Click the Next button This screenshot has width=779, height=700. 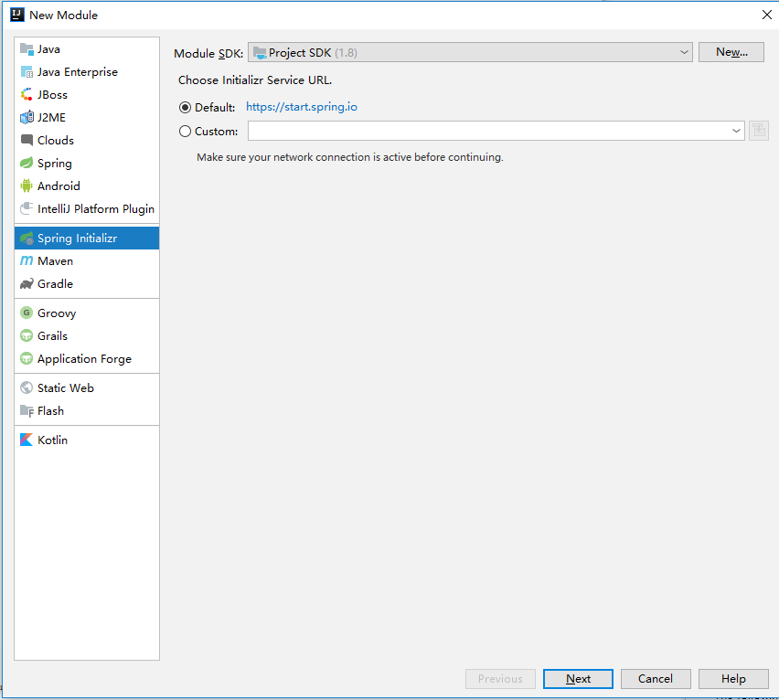[578, 679]
